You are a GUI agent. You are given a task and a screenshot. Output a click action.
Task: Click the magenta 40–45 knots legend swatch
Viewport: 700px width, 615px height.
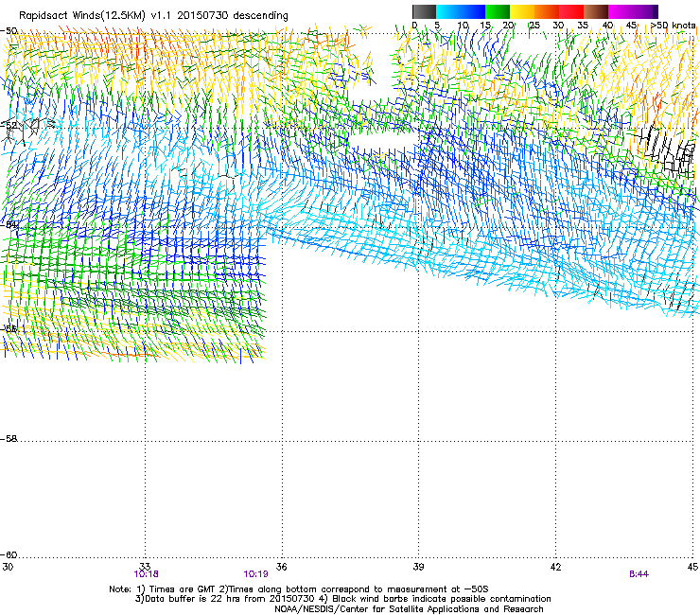621,11
